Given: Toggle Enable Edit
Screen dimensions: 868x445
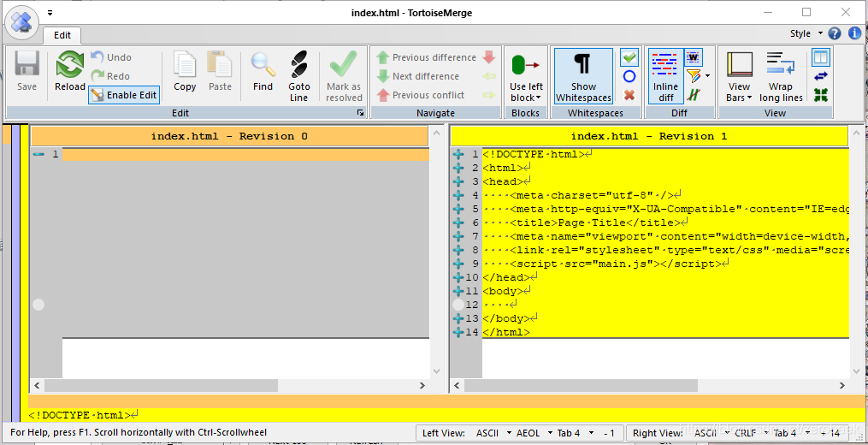Looking at the screenshot, I should [125, 95].
